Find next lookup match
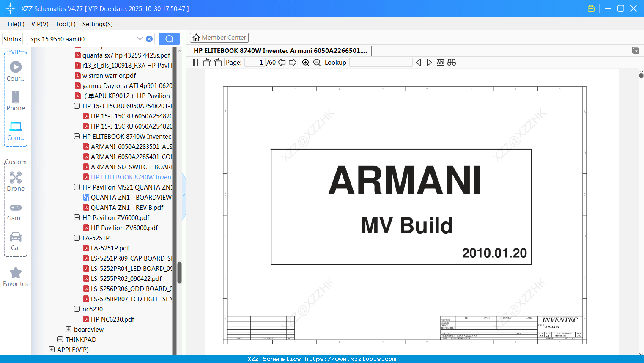The image size is (644, 363). 429,62
